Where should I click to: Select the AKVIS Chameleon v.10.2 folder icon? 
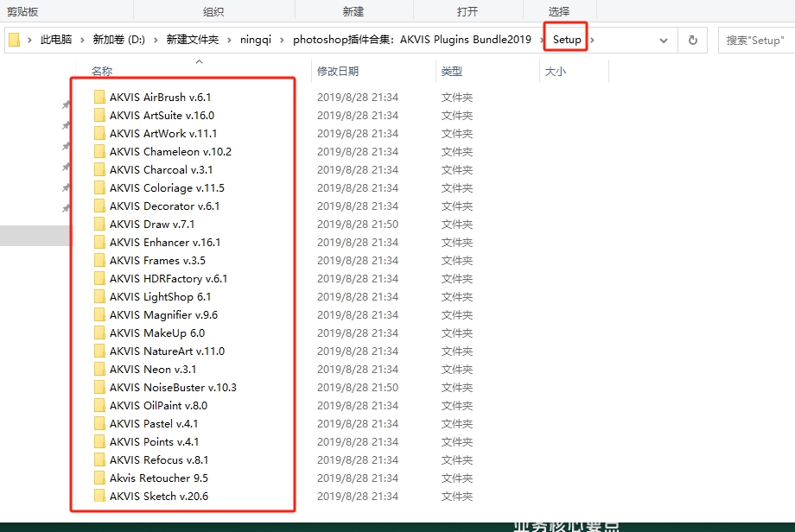click(x=99, y=151)
